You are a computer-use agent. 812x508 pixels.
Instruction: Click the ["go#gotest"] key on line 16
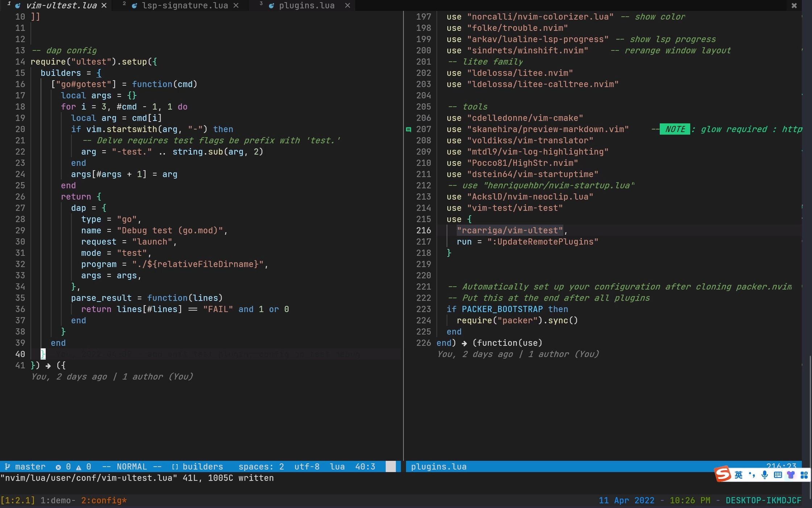84,84
